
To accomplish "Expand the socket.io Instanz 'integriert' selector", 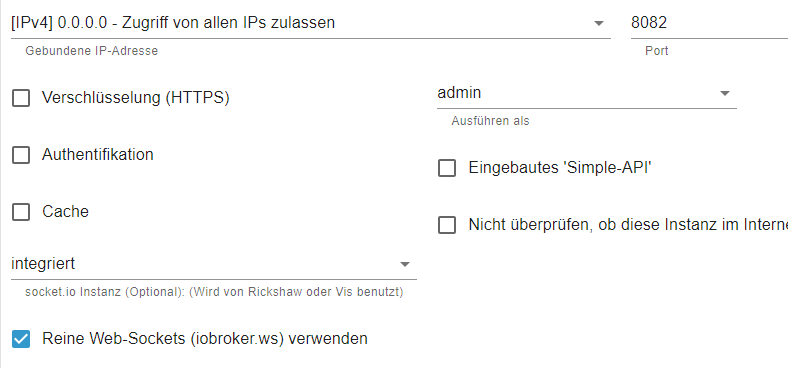I will click(214, 264).
